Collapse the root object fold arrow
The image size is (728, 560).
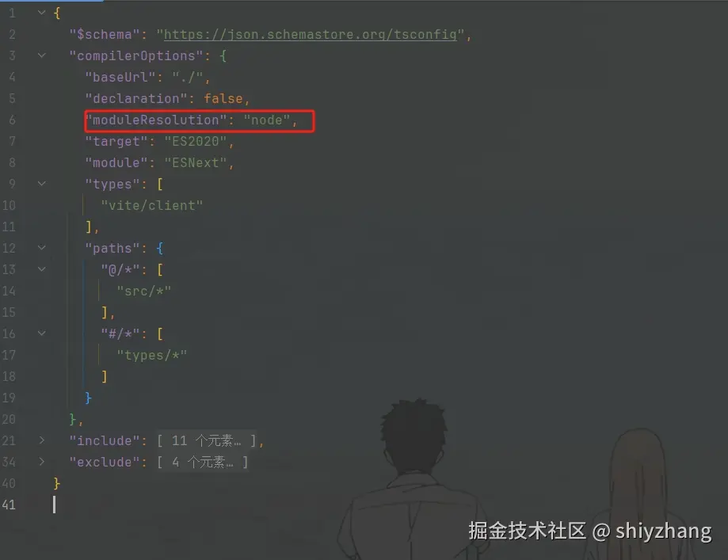tap(42, 13)
